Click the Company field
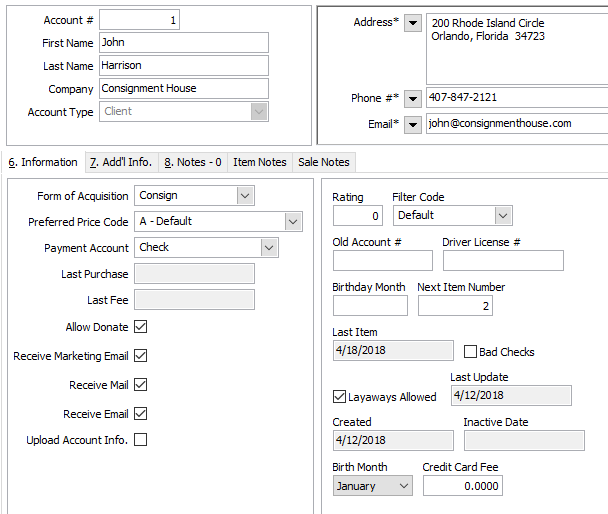This screenshot has width=608, height=514. [184, 88]
